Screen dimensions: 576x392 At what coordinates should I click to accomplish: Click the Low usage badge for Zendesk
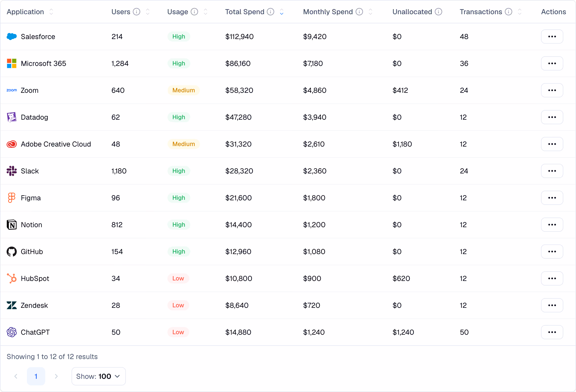pos(178,305)
